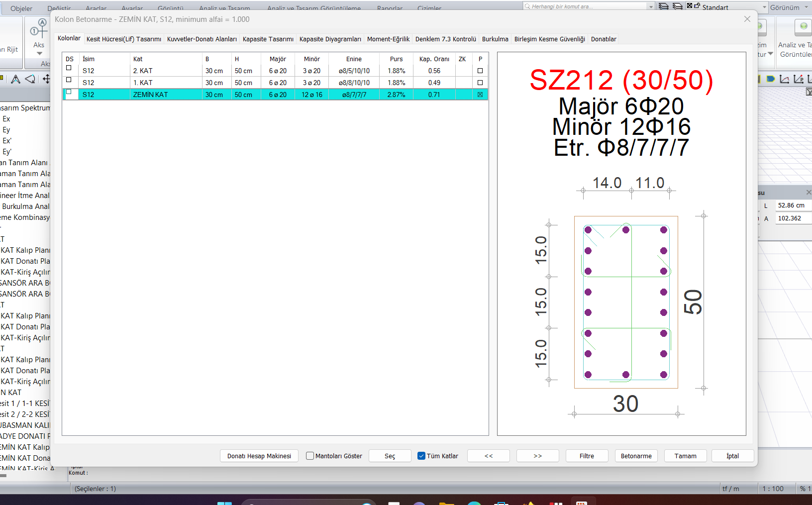The height and width of the screenshot is (505, 812).
Task: Click the lock icon beside Standart
Action: [697, 6]
